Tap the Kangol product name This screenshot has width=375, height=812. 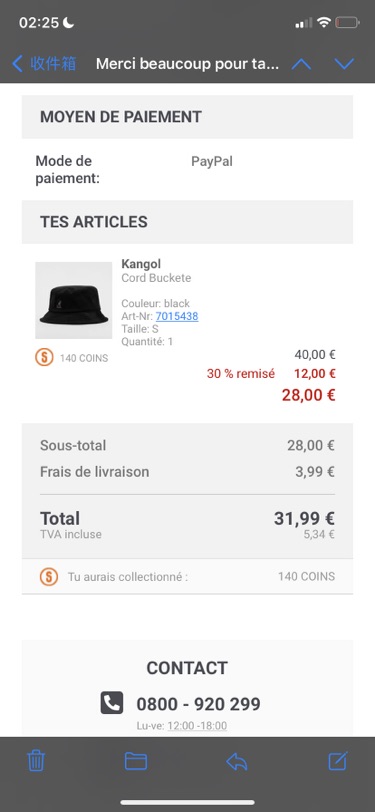coord(141,264)
